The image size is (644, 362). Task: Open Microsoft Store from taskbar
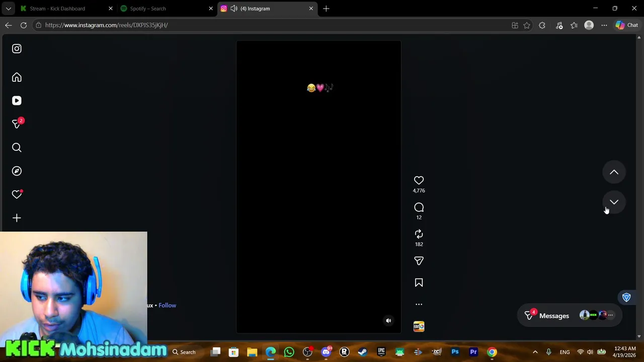click(x=233, y=352)
